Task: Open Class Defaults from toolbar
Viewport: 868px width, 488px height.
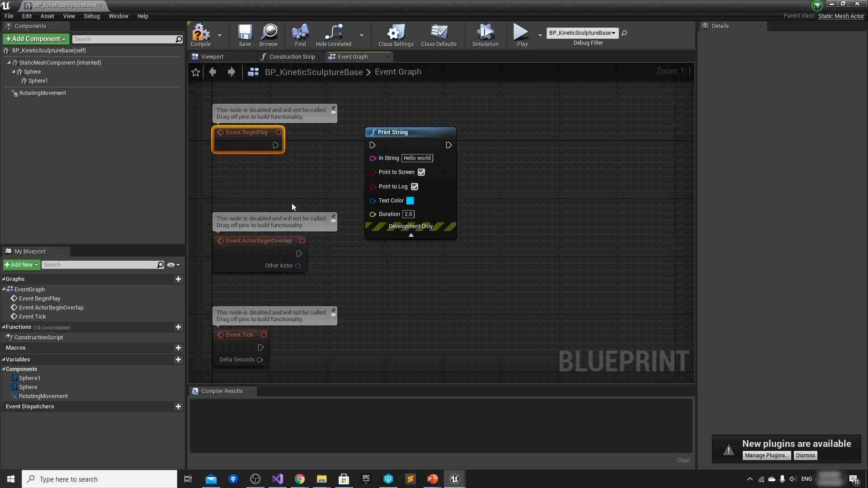Action: point(439,34)
